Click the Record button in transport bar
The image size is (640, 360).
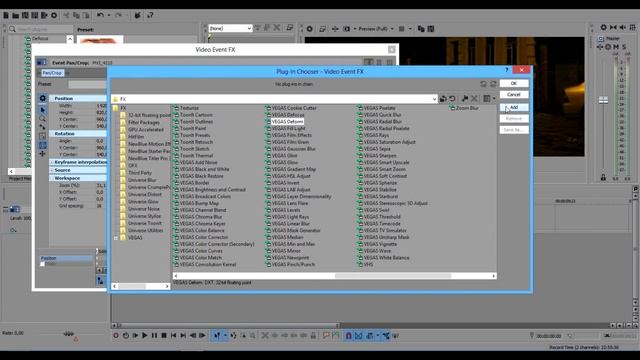[116, 336]
